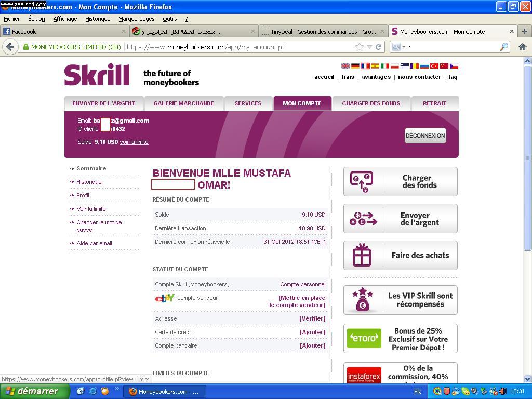This screenshot has height=399, width=532.
Task: Click [Ajouter] link for Compte bancaire
Action: [312, 345]
